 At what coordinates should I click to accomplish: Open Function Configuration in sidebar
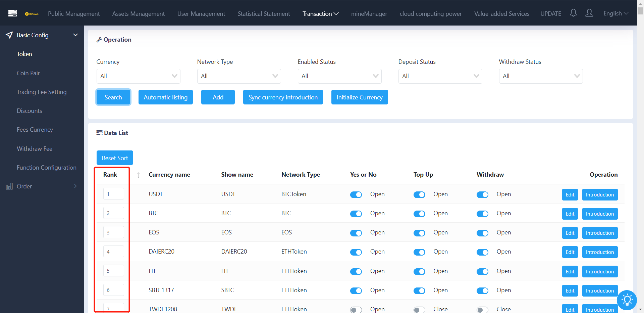click(47, 168)
